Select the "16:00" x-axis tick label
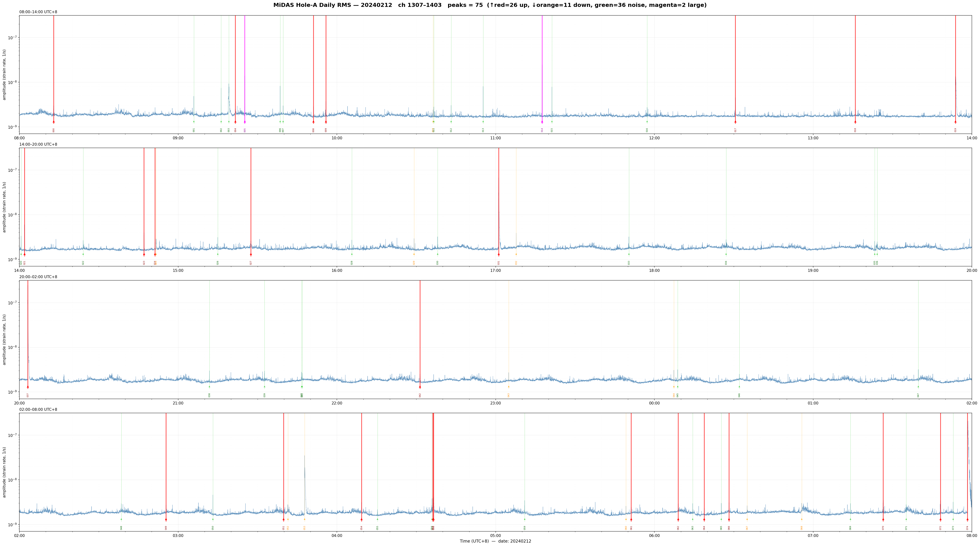This screenshot has width=980, height=546. coord(337,271)
